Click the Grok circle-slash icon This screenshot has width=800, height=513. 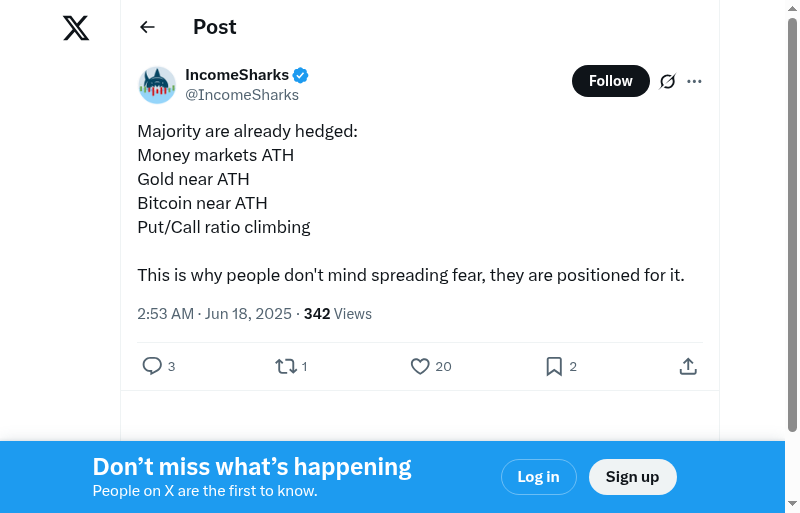[x=668, y=81]
